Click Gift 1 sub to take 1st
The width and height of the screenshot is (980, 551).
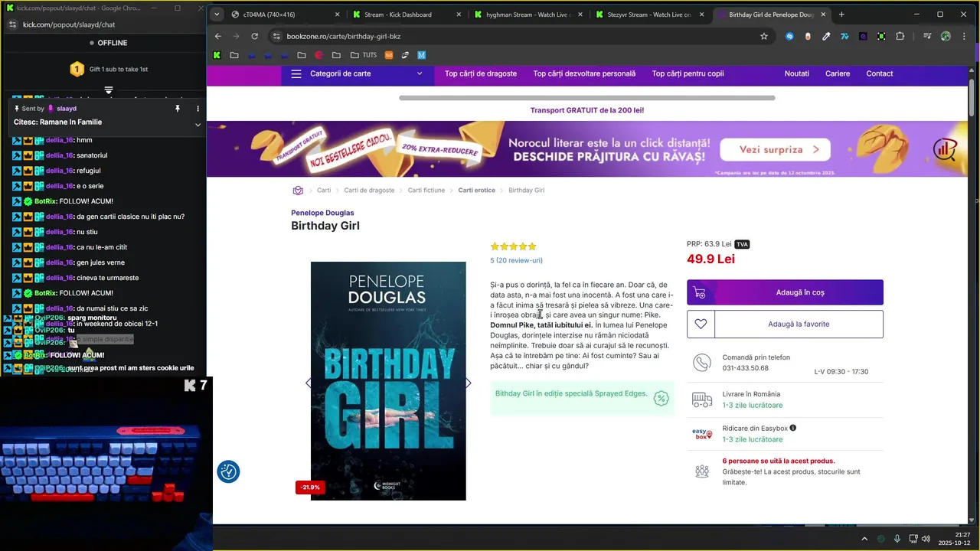click(x=119, y=69)
